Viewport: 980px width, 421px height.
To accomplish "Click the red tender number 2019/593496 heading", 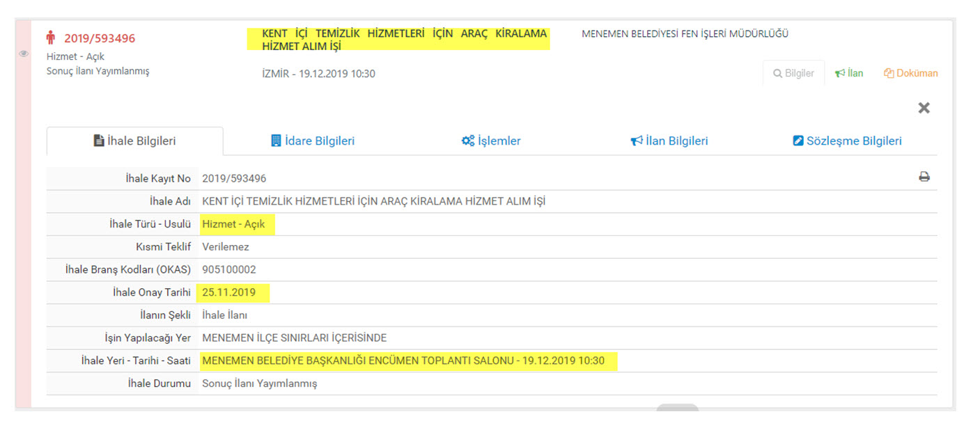I will click(100, 38).
